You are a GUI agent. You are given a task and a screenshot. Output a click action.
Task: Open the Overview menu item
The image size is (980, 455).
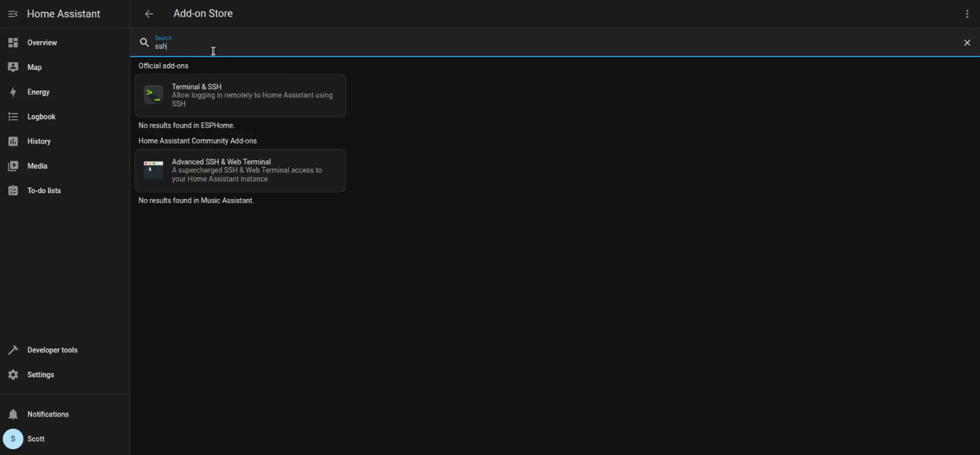pos(65,42)
